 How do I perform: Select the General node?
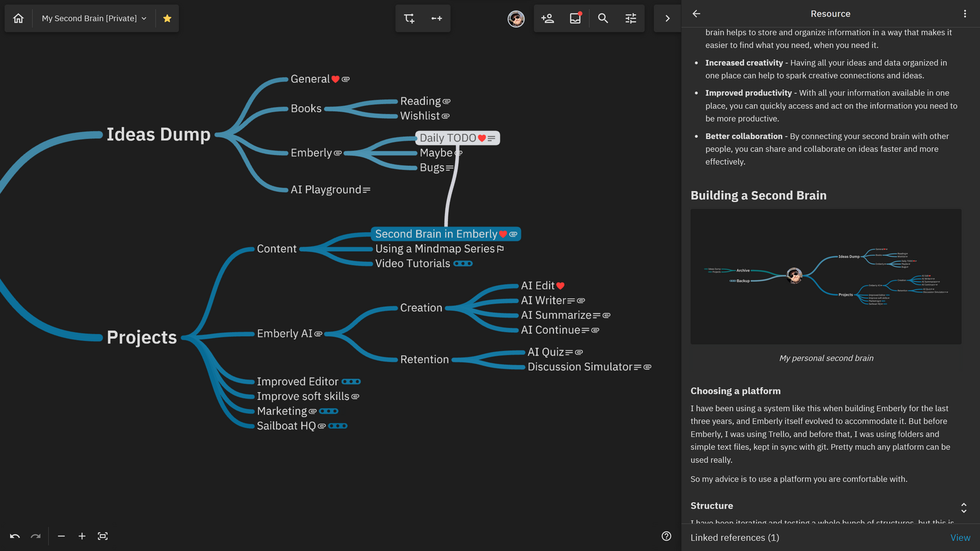[310, 79]
